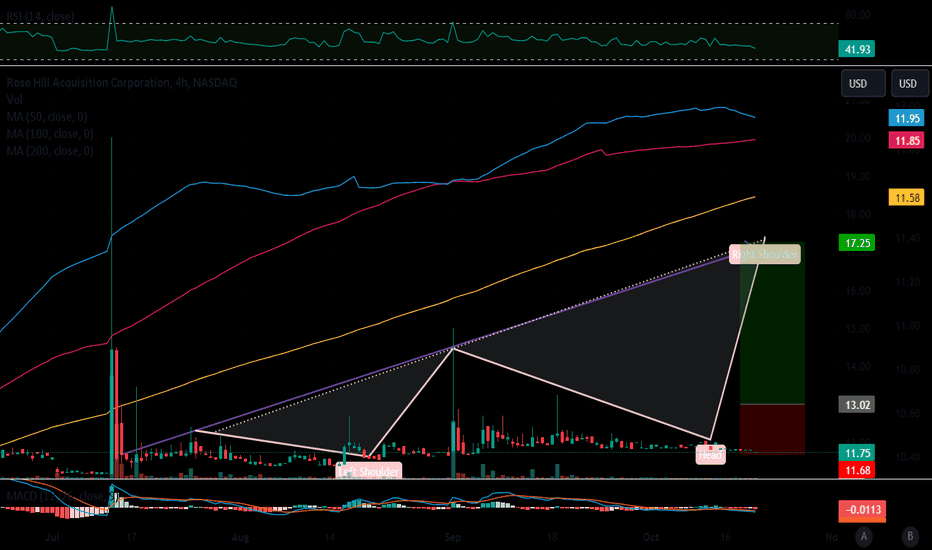Click the red 11.85 MA price label
Viewport: 932px width, 550px height.
(906, 141)
